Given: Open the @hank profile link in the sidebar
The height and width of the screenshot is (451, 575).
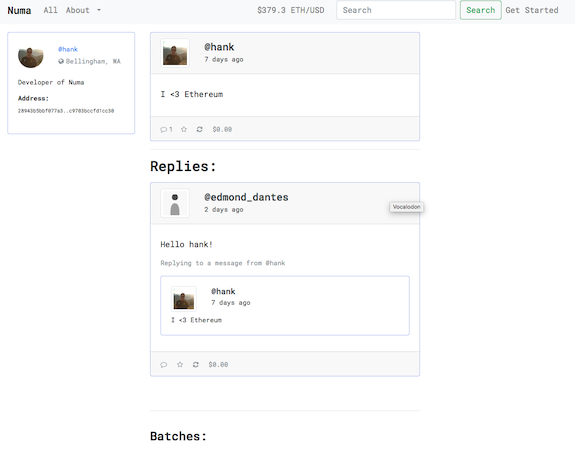Looking at the screenshot, I should pyautogui.click(x=68, y=49).
